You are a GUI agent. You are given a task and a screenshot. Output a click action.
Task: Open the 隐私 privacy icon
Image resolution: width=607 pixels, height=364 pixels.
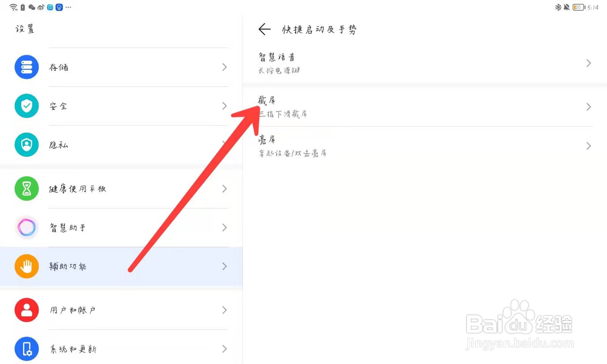point(27,144)
